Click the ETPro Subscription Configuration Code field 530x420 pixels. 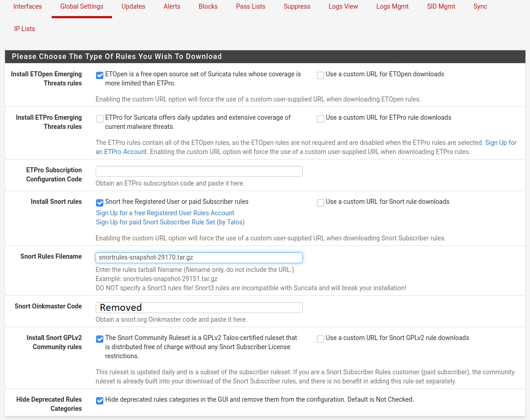(199, 171)
